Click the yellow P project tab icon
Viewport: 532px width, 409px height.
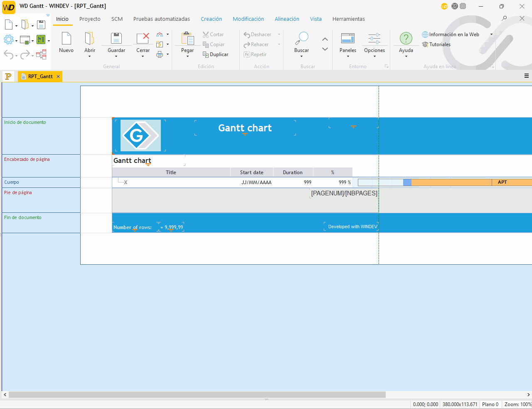(x=8, y=76)
